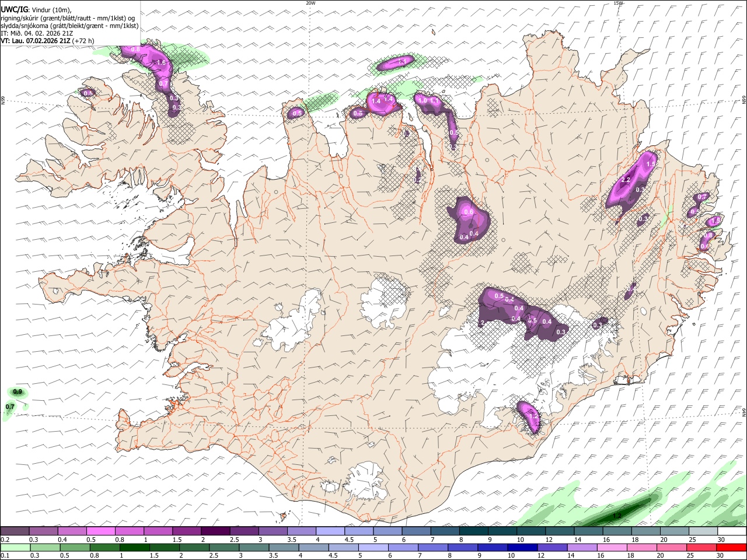Click the 2.2 precipitation value in east Iceland
747x560 pixels.
click(626, 180)
